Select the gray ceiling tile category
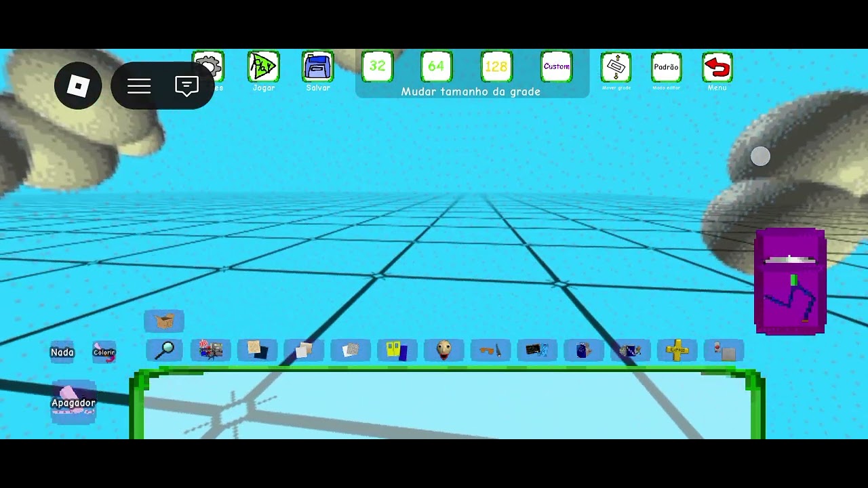Image resolution: width=868 pixels, height=488 pixels. click(351, 350)
